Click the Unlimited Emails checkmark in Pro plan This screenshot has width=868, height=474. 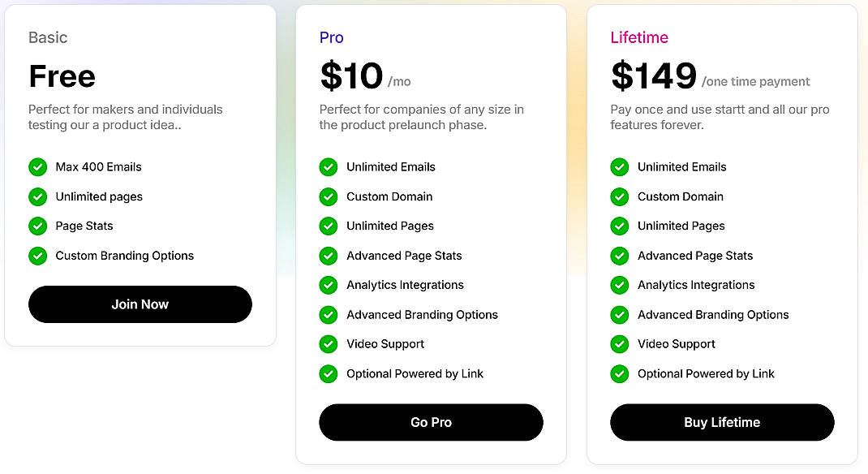[x=329, y=166]
